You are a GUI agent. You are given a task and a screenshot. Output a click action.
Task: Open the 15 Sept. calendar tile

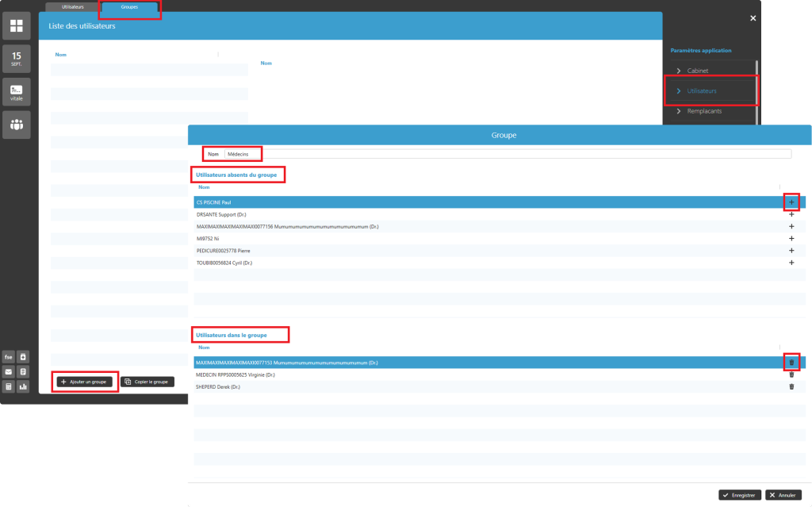(x=16, y=59)
